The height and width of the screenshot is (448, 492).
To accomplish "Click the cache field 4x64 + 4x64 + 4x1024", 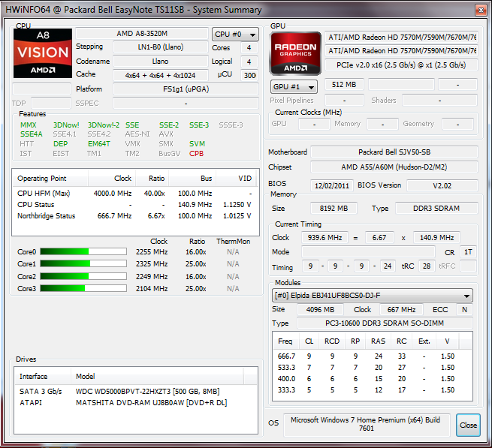I will coord(161,75).
